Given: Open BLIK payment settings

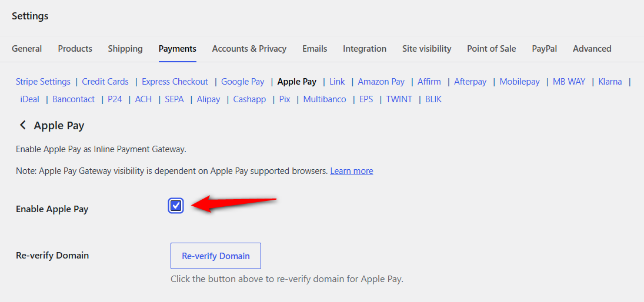Looking at the screenshot, I should (x=433, y=99).
